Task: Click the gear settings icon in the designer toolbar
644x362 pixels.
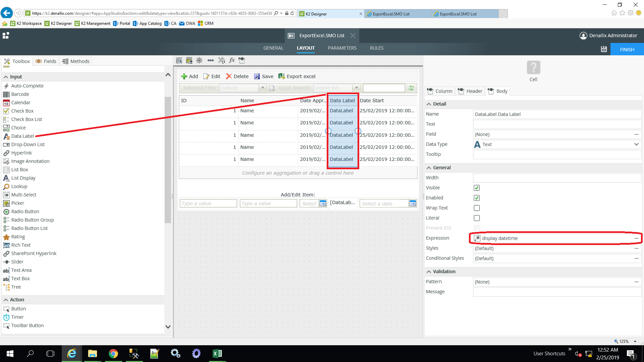Action: (199, 60)
